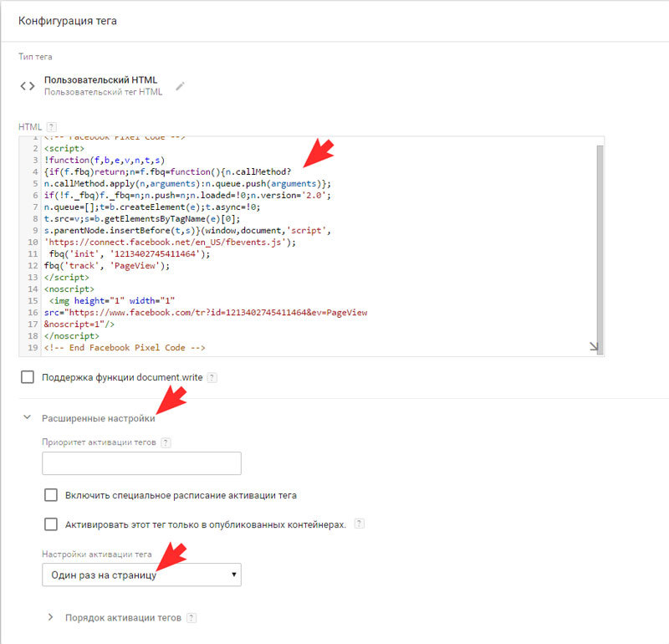Open help icon for published containers option
Viewport: 669px width, 644px height.
(x=360, y=524)
